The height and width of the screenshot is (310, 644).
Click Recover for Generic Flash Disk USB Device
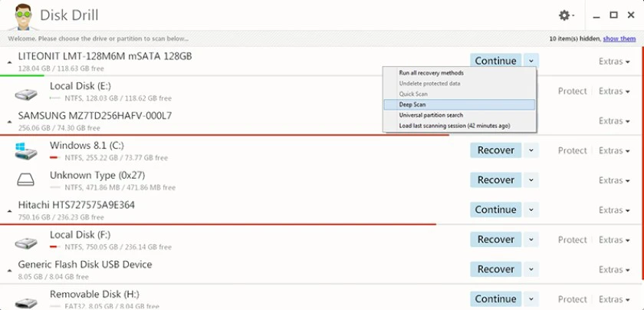[496, 269]
